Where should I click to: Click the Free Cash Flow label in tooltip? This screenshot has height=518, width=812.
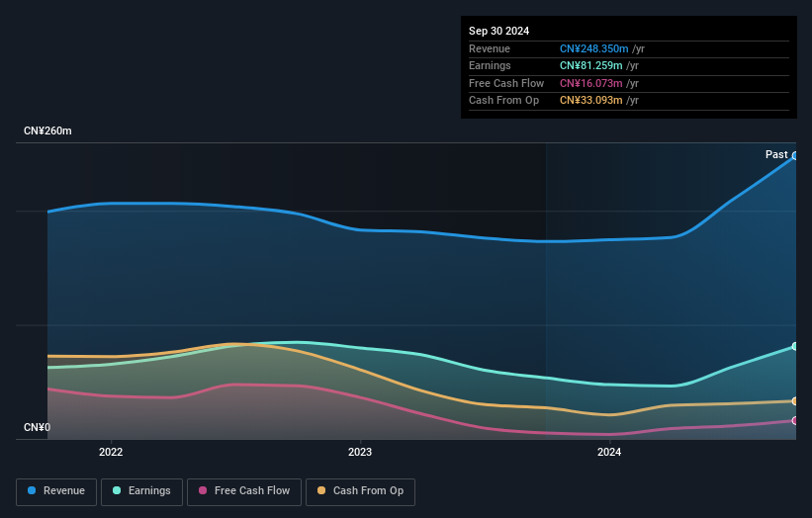[x=506, y=83]
